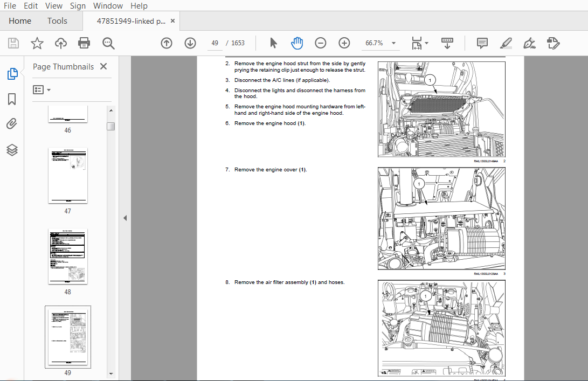Screen dimensions: 588x381
Task: Open the Bookmarks panel icon
Action: tap(12, 99)
